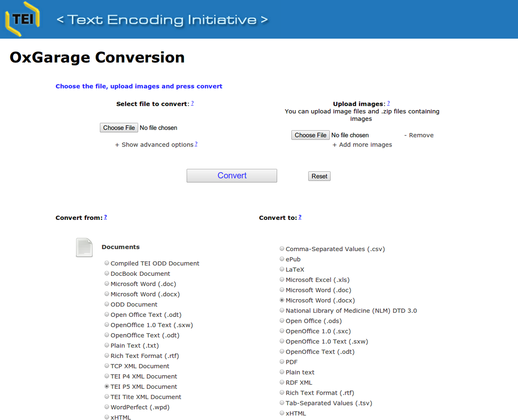Convert to Open Office (.ods)

click(282, 321)
